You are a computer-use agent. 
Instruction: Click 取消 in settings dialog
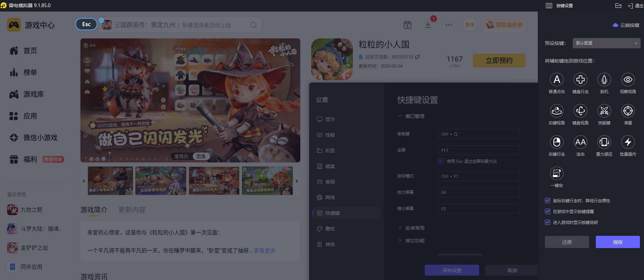point(512,270)
